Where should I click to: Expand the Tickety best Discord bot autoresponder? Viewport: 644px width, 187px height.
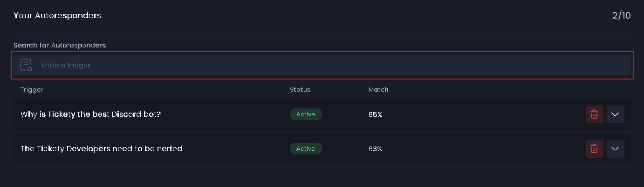pyautogui.click(x=615, y=114)
